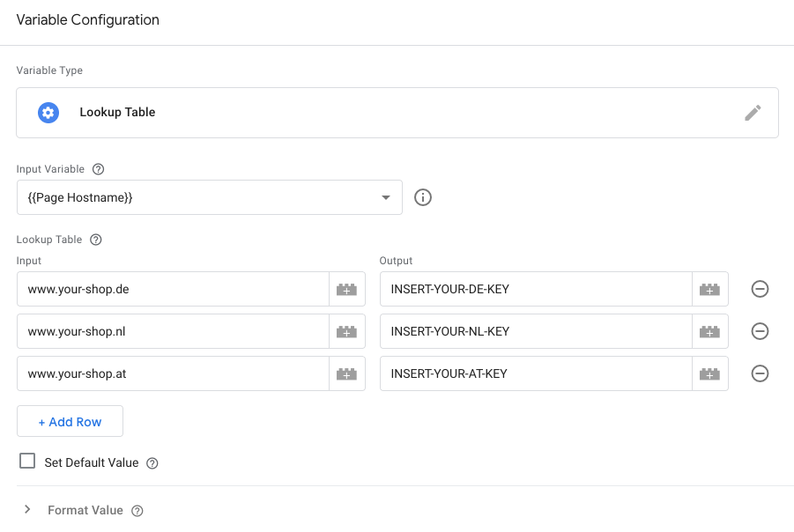Open help icon next to Input Variable

98,169
